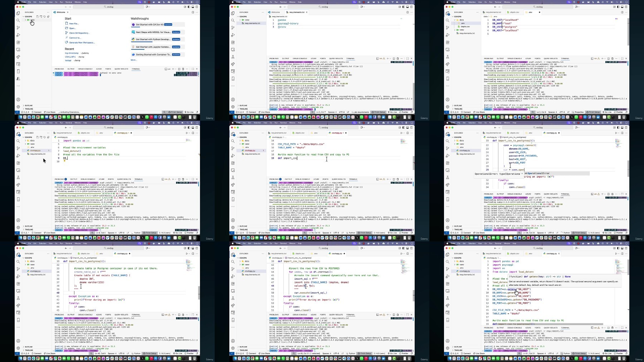Open Next Steps with MSSQL walkthrough
The image size is (644, 362).
coord(153,32)
